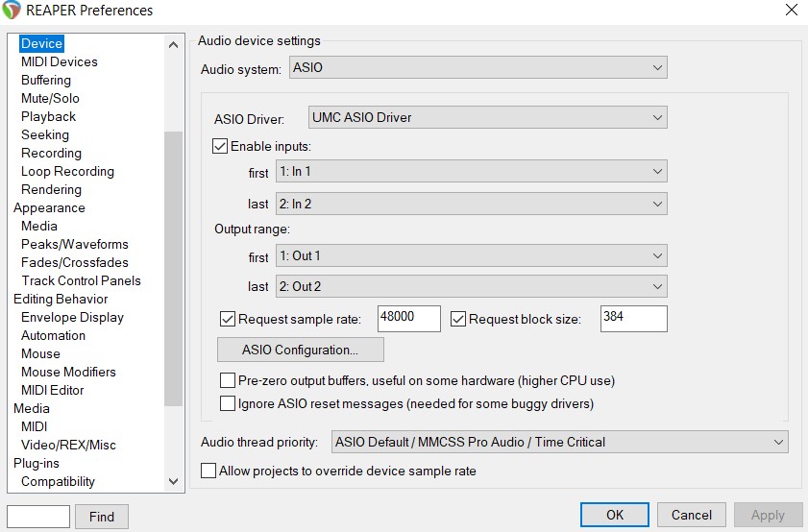Click the sample rate input field

coord(409,319)
